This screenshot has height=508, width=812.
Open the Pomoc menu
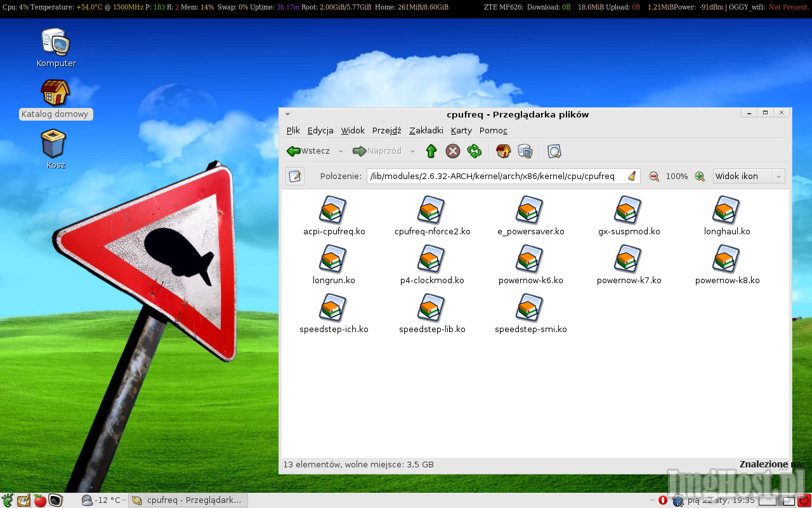(494, 130)
